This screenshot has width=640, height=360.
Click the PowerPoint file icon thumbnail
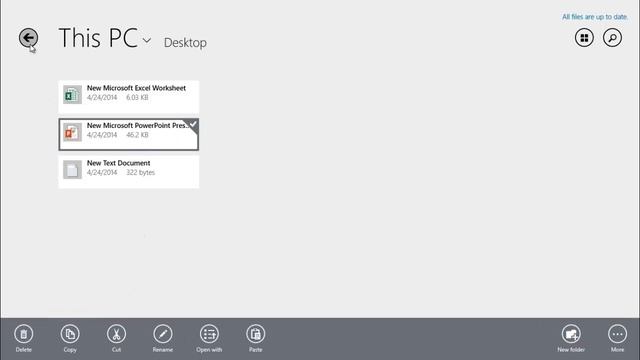72,132
